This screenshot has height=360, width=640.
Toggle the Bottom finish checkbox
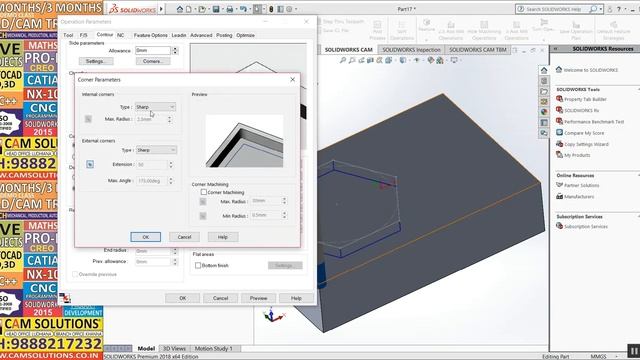point(198,266)
